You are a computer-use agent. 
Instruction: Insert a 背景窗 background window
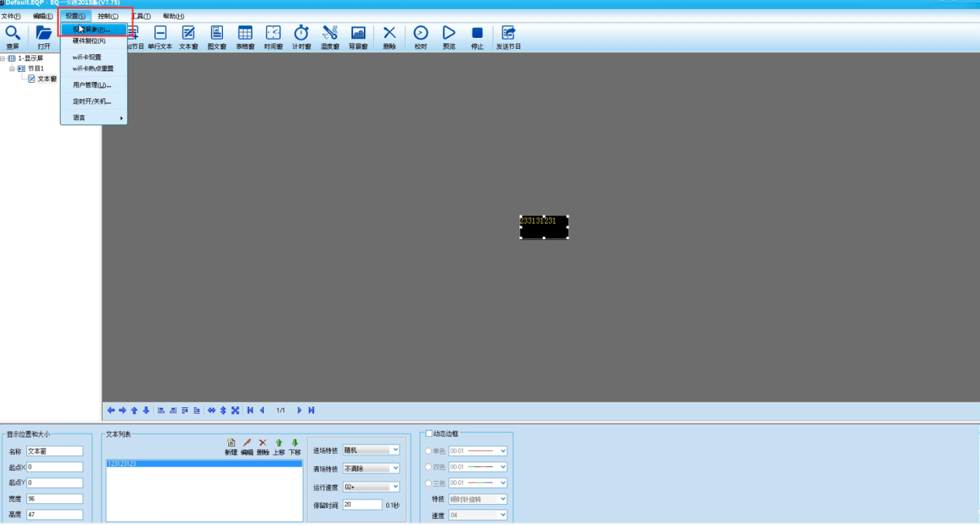click(358, 36)
